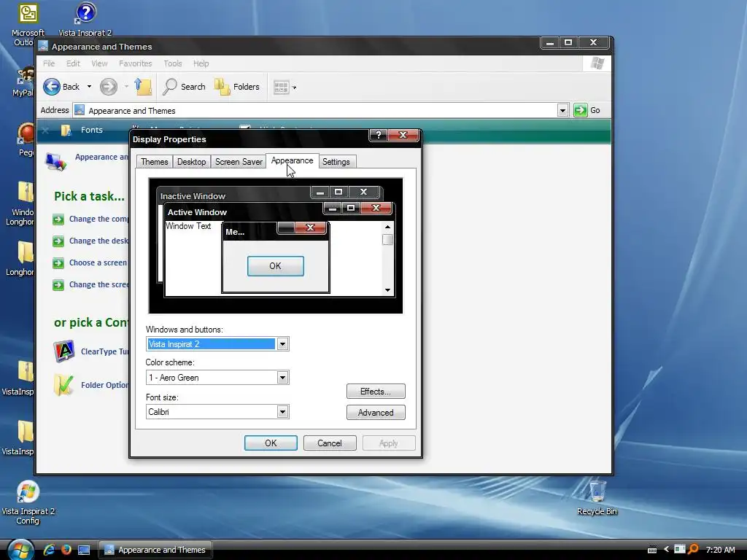
Task: Switch to the Settings tab
Action: coord(336,162)
